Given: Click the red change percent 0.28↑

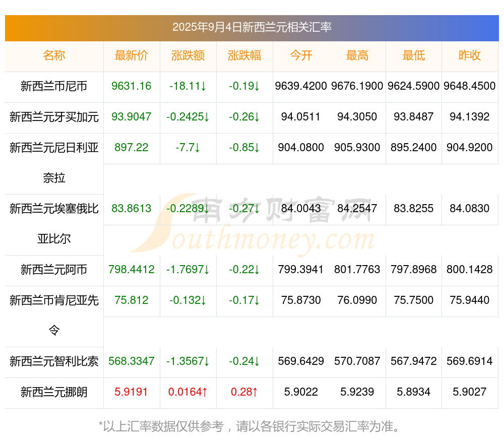Looking at the screenshot, I should pyautogui.click(x=244, y=392).
